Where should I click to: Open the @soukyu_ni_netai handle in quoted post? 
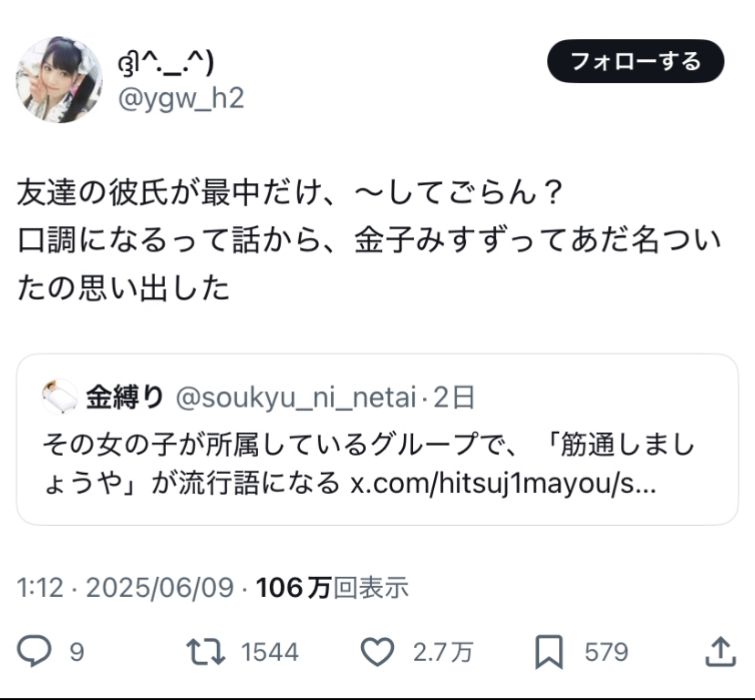(x=297, y=397)
